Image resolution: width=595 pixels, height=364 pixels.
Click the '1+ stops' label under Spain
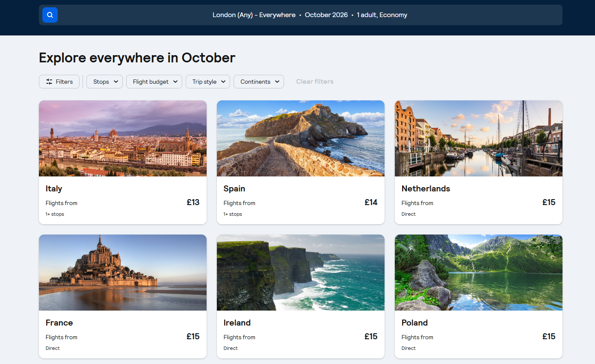[x=233, y=214]
